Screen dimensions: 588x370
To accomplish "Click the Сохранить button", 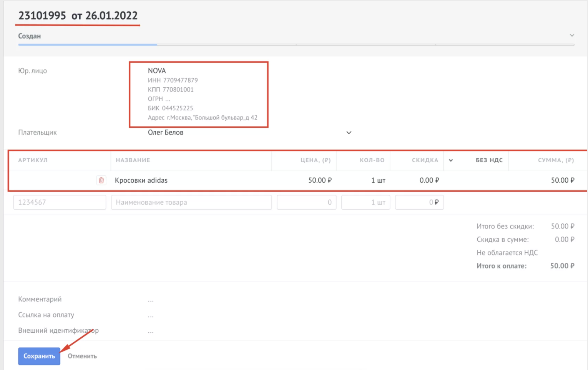I will tap(39, 356).
